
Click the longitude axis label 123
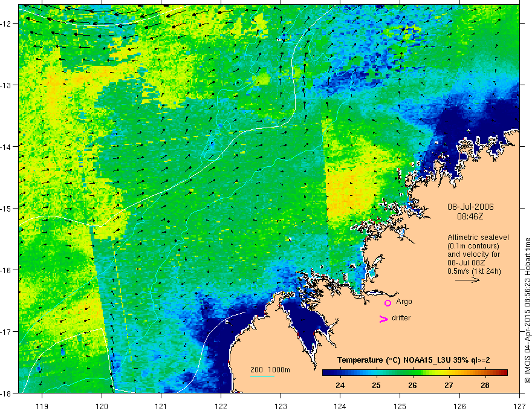click(x=281, y=407)
